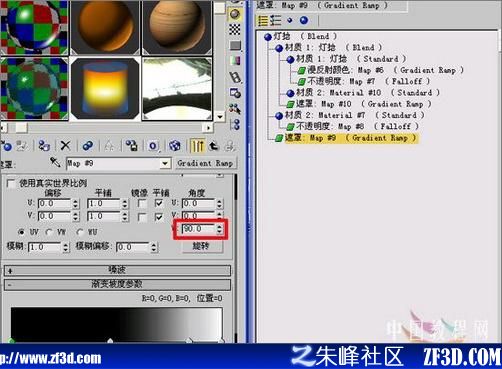This screenshot has width=502, height=369.
Task: Select 漫反射颜色: Map #6 (Gradient Ramp)
Action: point(381,70)
